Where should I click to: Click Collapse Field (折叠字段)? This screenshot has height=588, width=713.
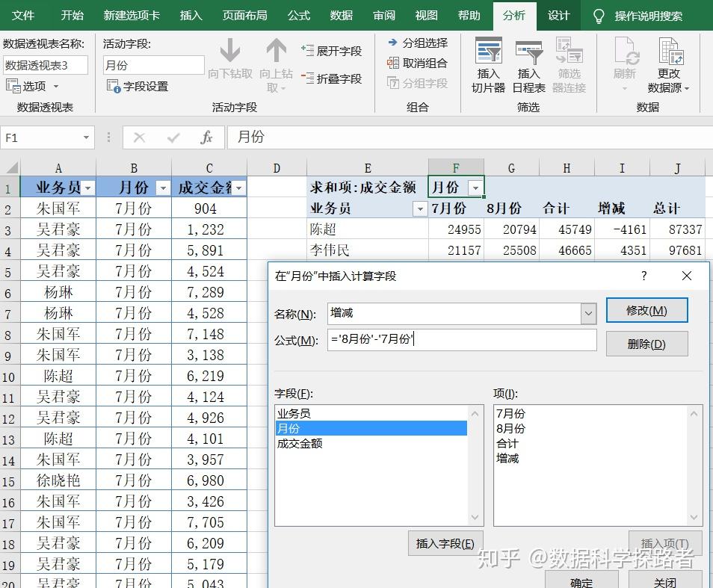coord(332,78)
